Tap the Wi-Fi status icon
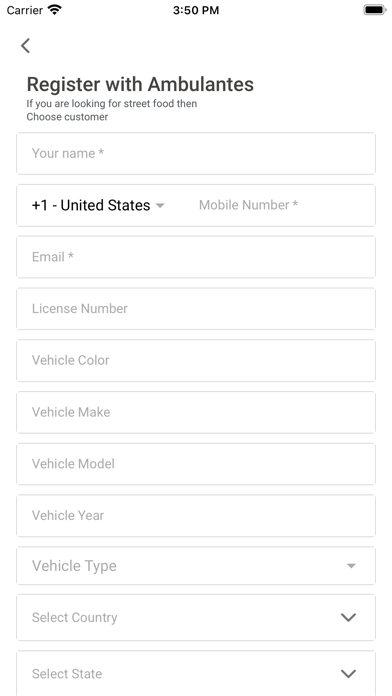The width and height of the screenshot is (392, 696). point(55,10)
